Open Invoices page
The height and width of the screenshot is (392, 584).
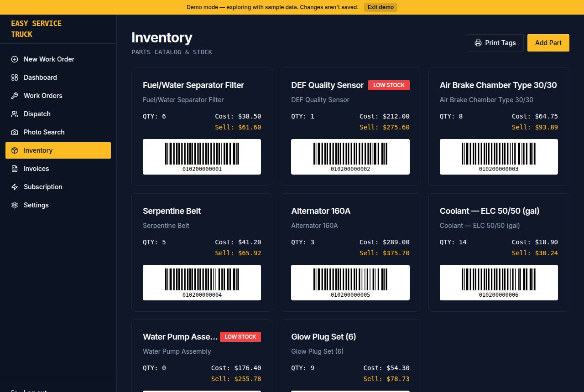point(58,169)
